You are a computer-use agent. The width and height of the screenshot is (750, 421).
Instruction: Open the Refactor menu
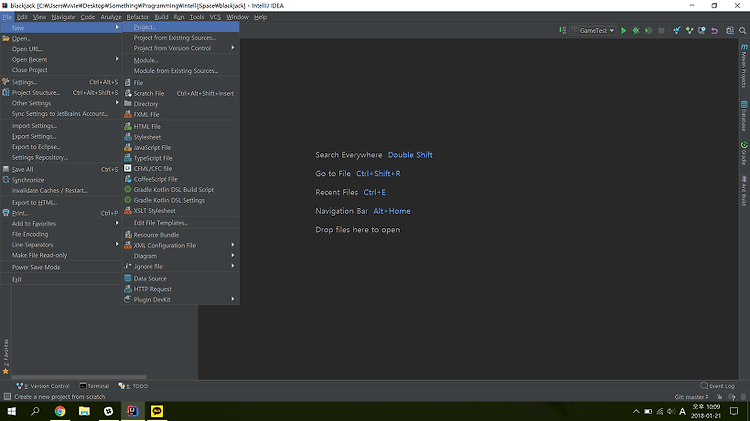[138, 17]
